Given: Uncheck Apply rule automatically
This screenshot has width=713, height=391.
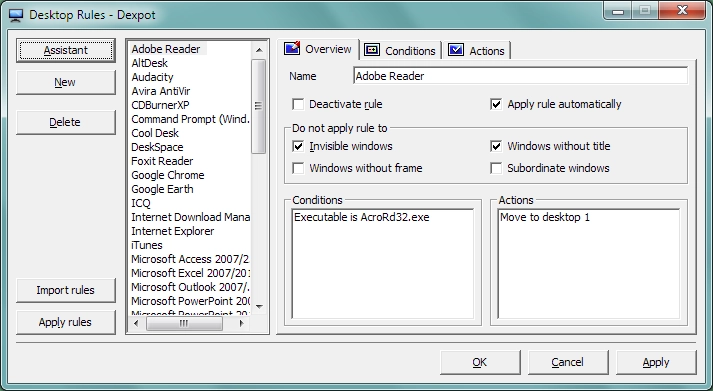Looking at the screenshot, I should point(496,105).
